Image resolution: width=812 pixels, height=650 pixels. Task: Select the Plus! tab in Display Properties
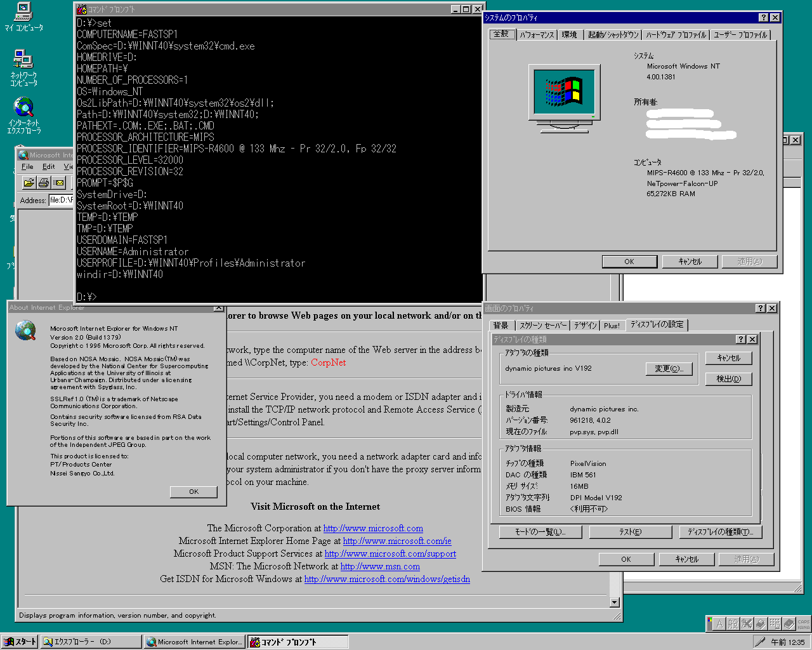(x=612, y=325)
